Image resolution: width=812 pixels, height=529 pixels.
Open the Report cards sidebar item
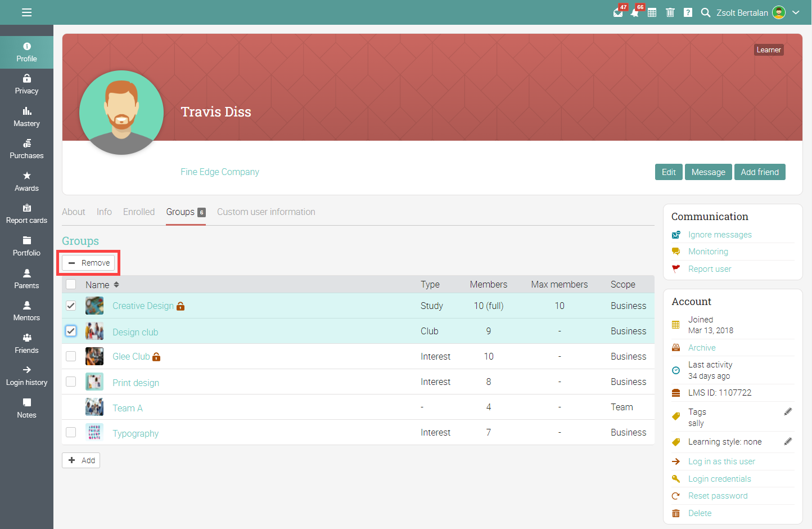point(26,214)
